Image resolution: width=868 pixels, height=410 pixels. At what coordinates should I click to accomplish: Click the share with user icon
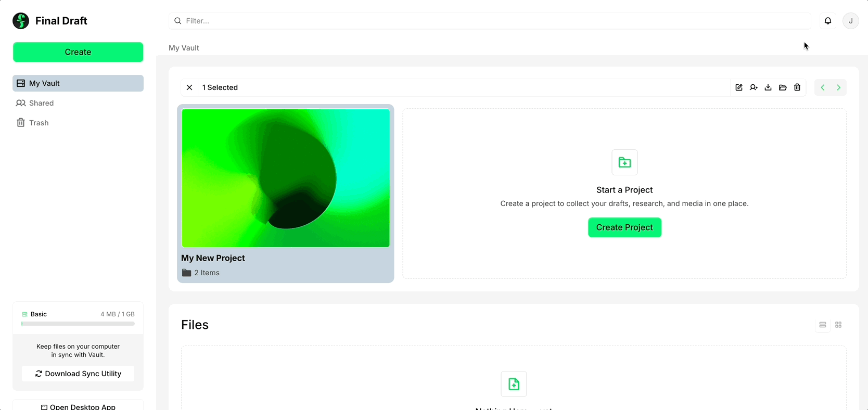[754, 87]
